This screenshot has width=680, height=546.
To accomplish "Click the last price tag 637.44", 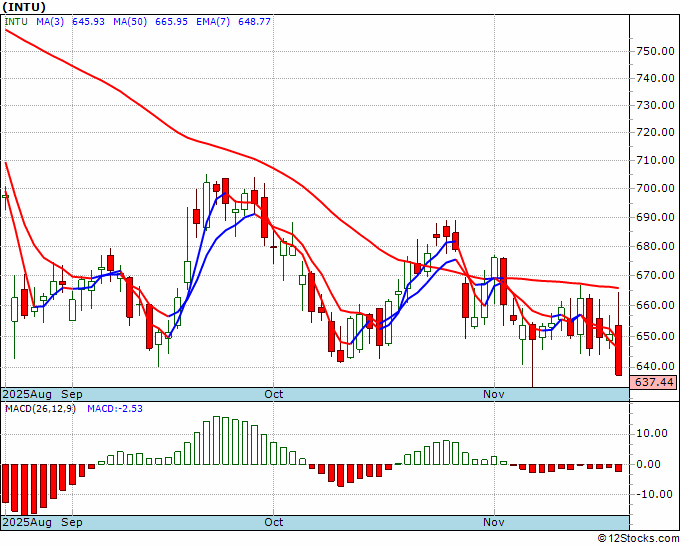I will point(654,382).
